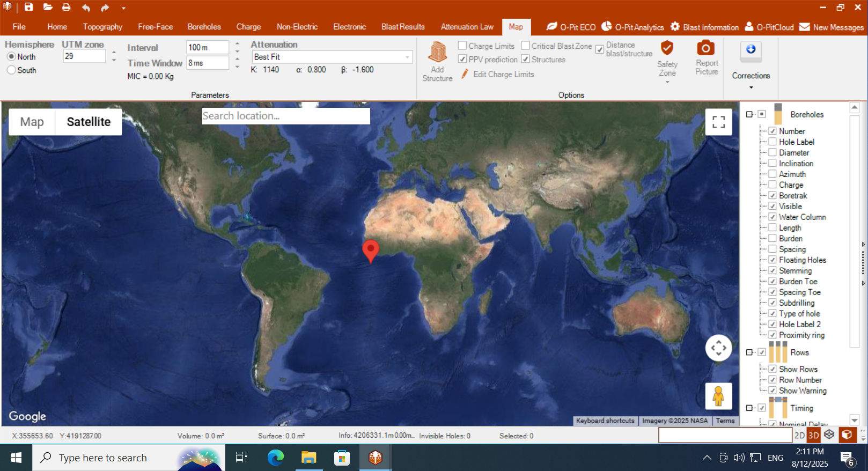Screen dimensions: 868x471
Task: Select the solid cube view icon
Action: click(847, 435)
